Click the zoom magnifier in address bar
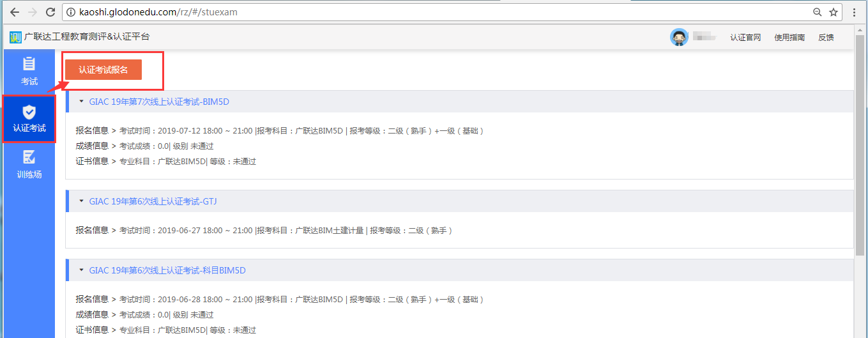 click(817, 12)
